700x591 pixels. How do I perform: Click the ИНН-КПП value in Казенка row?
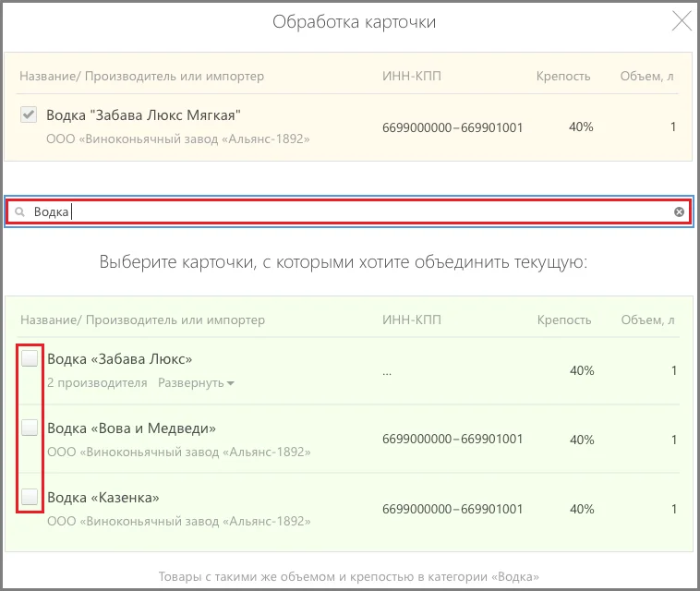click(453, 509)
